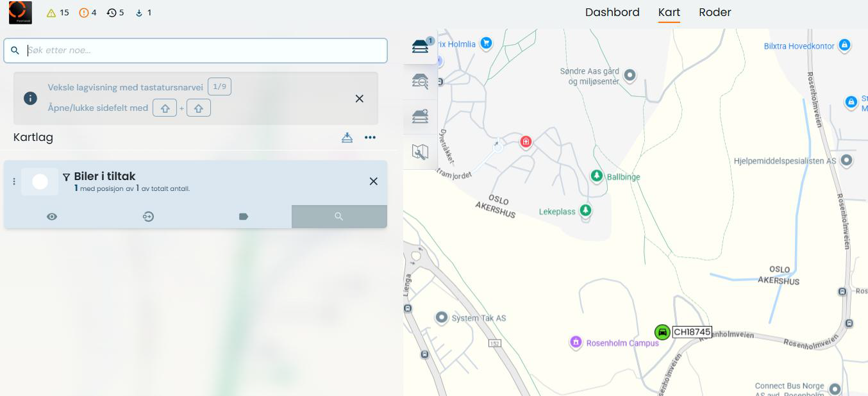The width and height of the screenshot is (868, 396).
Task: Open the Biler i tiltak drag-handle menu
Action: click(14, 181)
